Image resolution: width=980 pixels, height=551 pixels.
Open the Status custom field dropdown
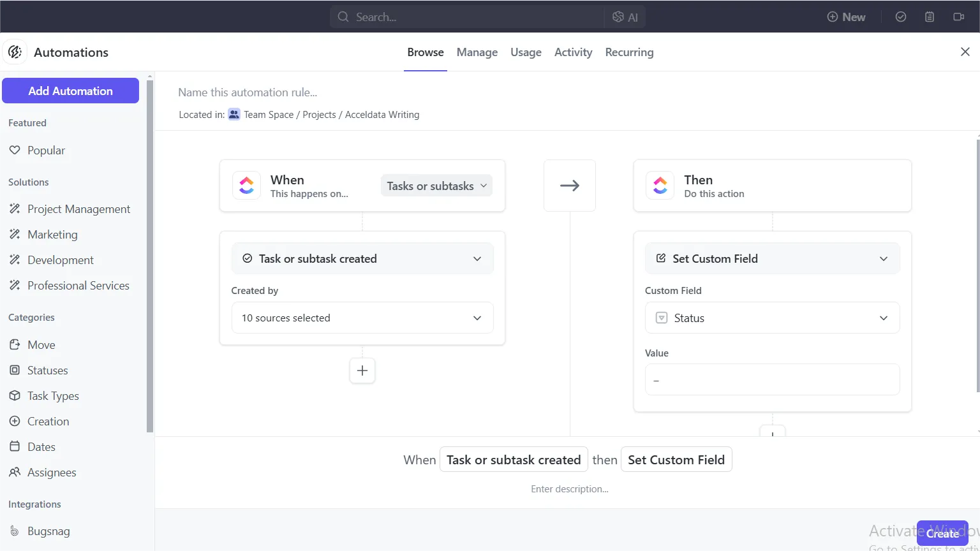(773, 318)
